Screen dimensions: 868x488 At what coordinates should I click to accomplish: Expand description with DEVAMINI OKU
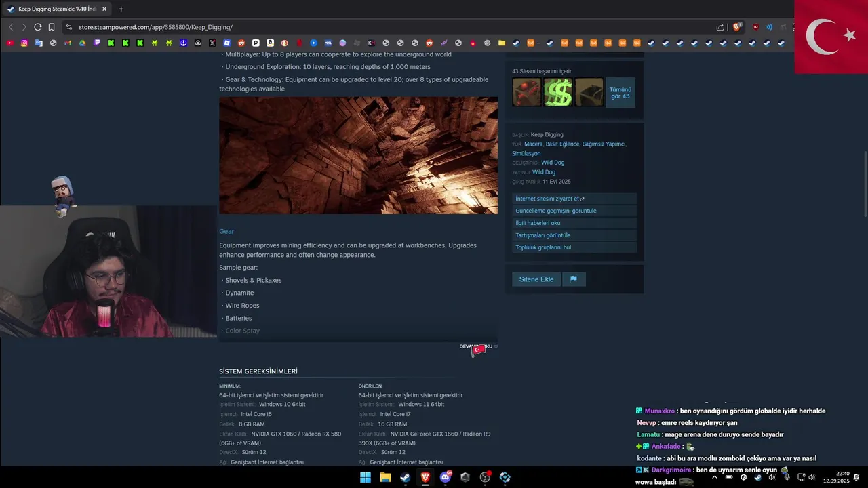click(478, 346)
